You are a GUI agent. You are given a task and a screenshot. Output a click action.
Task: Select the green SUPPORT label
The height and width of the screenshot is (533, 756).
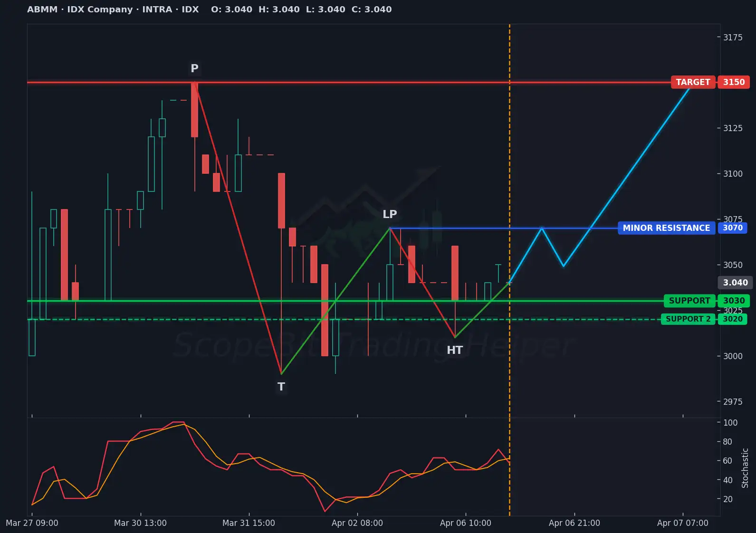[689, 301]
